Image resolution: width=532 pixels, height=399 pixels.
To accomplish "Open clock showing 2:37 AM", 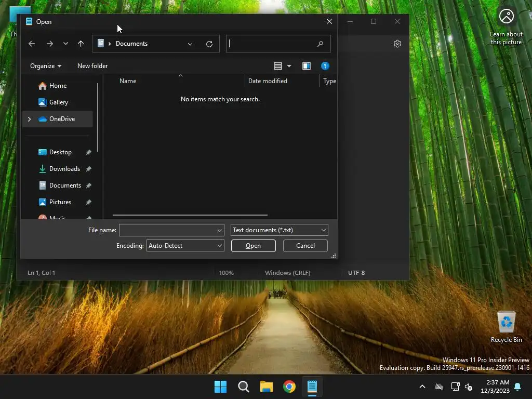I will point(495,387).
